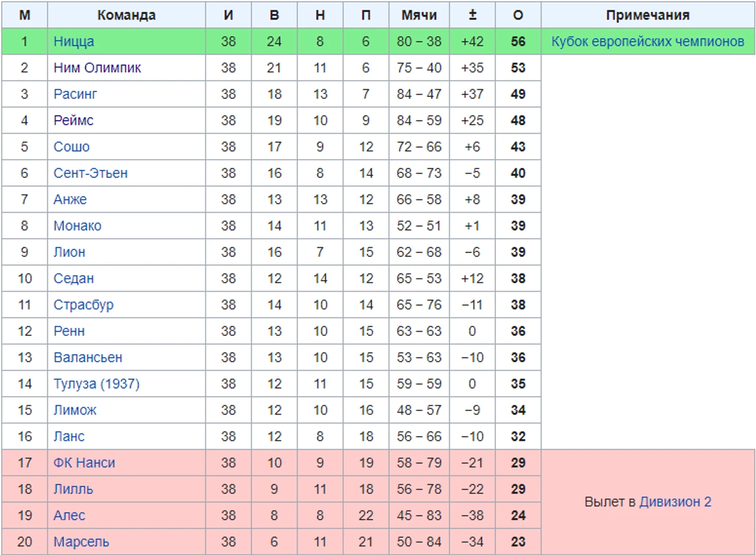756x555 pixels.
Task: Click the Марсель team link
Action: pyautogui.click(x=81, y=542)
